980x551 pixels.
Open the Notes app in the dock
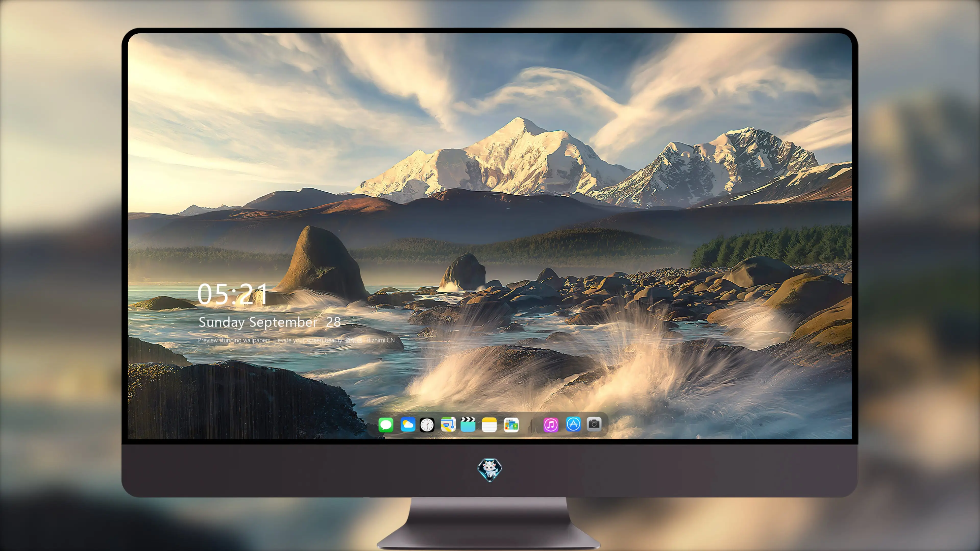tap(489, 425)
